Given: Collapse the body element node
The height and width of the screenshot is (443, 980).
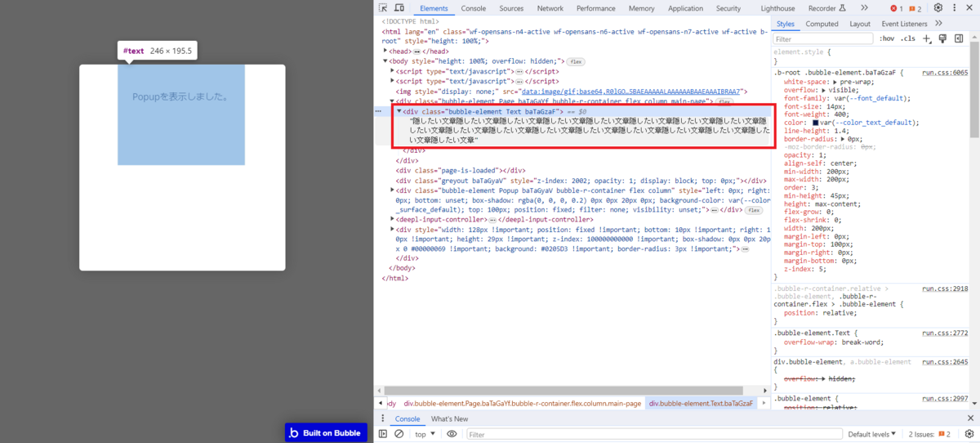Looking at the screenshot, I should tap(385, 61).
